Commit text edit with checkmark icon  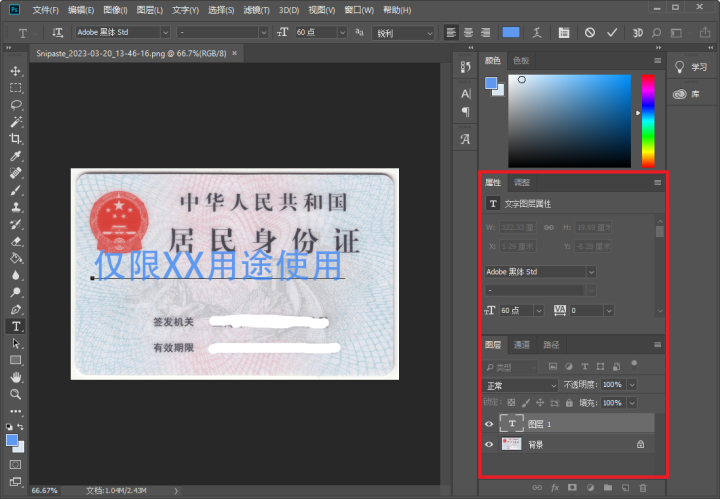(611, 33)
